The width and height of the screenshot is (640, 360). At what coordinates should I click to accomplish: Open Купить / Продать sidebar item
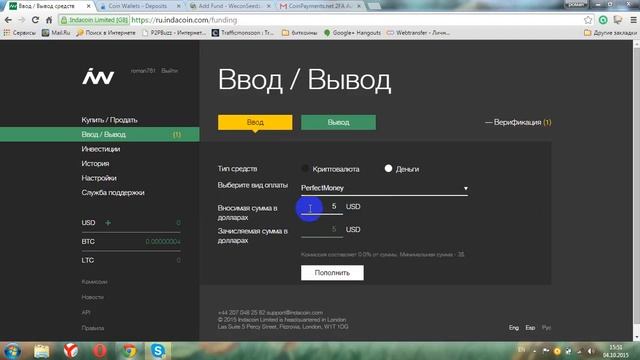point(109,120)
